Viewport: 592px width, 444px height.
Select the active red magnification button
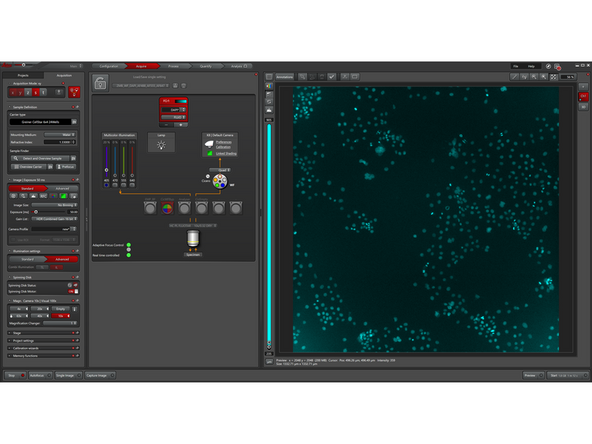point(60,316)
